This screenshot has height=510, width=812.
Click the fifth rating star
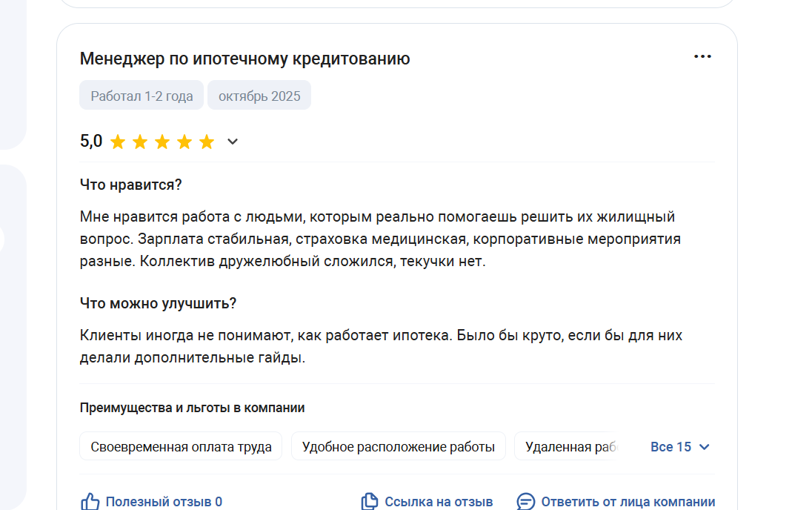tap(207, 142)
